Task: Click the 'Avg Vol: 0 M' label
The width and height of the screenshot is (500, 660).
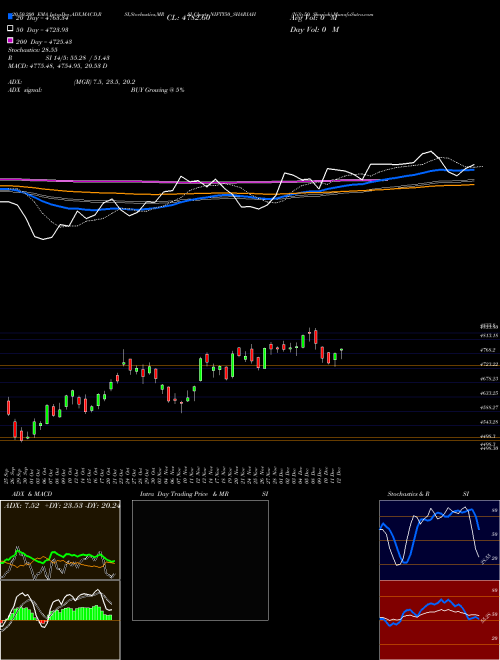Action: (314, 18)
